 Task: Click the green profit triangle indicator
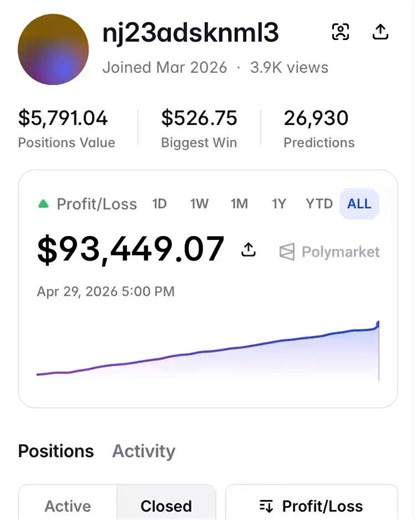pyautogui.click(x=44, y=204)
